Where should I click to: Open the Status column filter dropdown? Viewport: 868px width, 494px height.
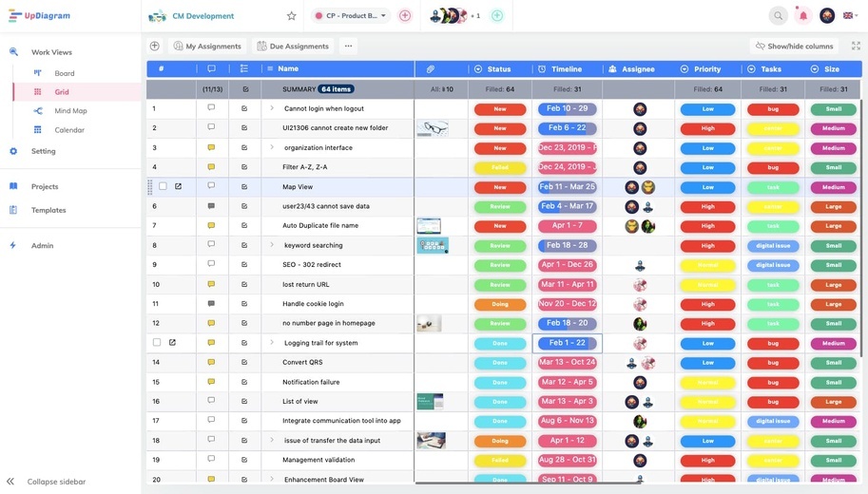pos(478,69)
